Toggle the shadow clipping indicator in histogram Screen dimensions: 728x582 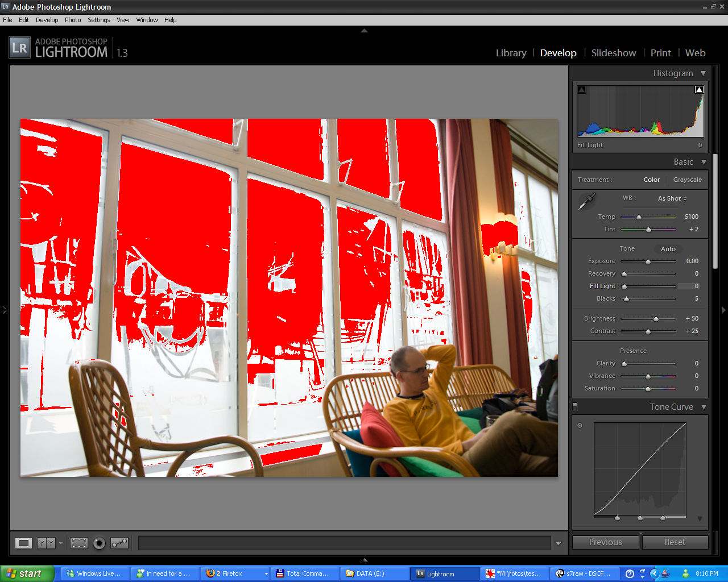coord(581,90)
